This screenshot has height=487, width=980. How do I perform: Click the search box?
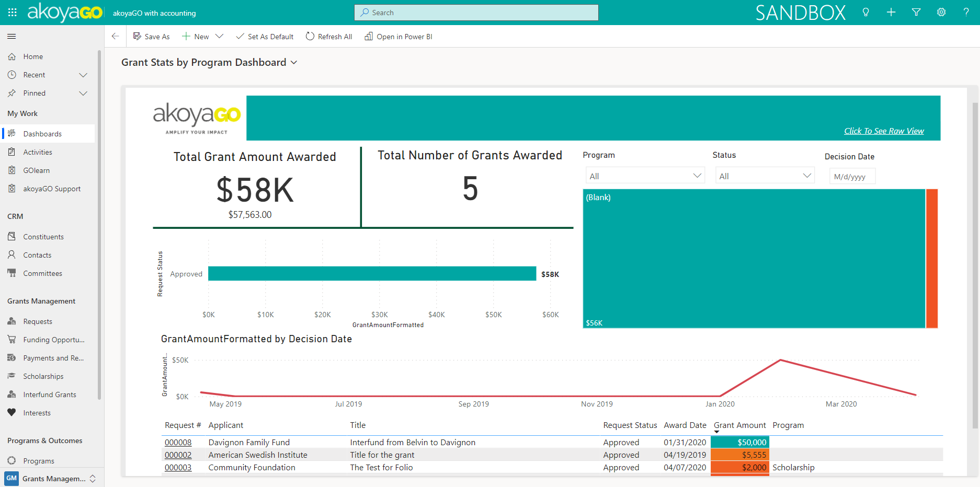(476, 12)
